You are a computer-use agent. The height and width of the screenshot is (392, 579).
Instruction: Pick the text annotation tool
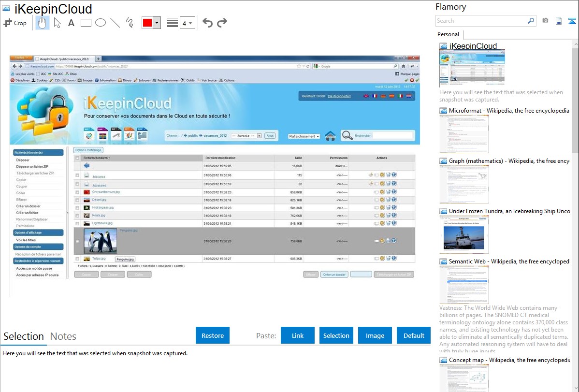coord(71,23)
